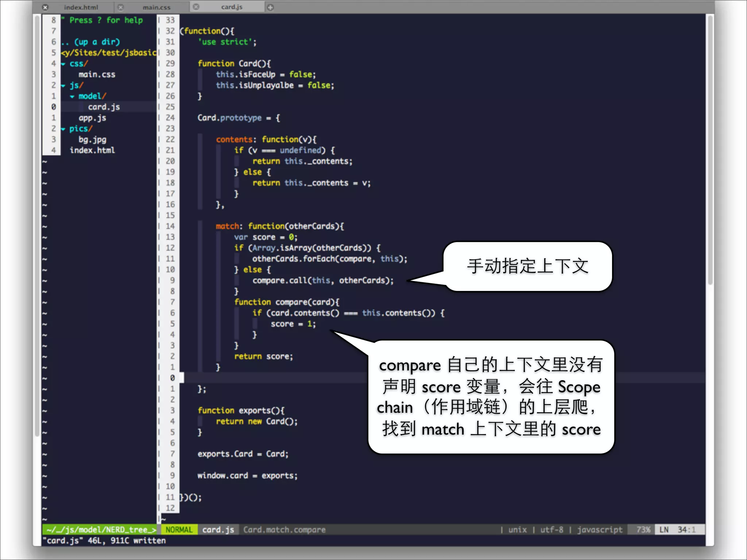Click 'compare.call(this, otherCards);' line
747x560 pixels.
[323, 281]
